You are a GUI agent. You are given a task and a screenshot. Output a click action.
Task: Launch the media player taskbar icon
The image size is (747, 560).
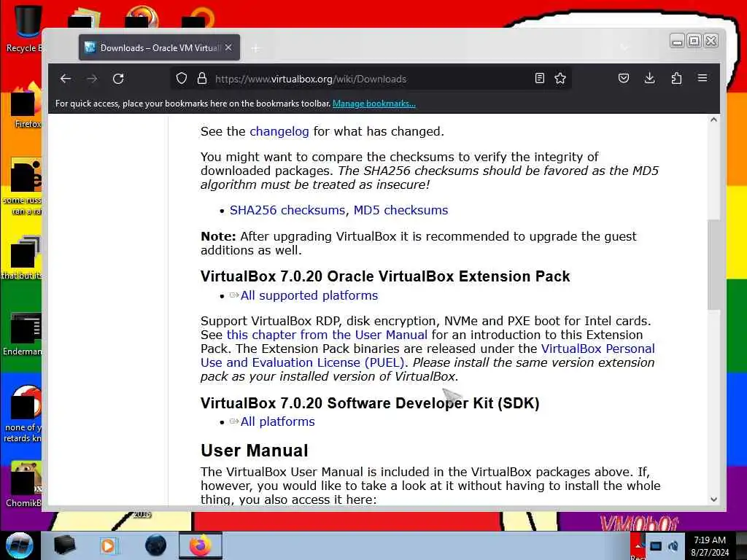[x=109, y=545]
